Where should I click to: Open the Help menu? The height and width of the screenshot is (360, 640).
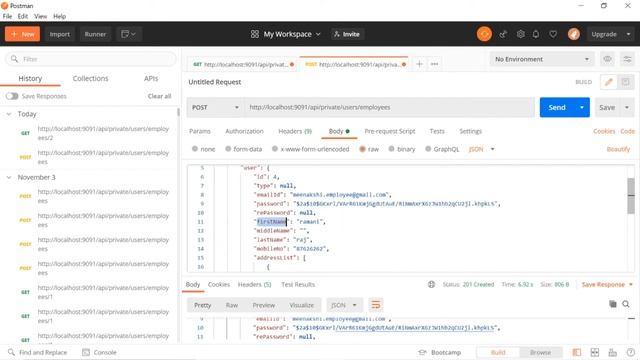(x=60, y=16)
